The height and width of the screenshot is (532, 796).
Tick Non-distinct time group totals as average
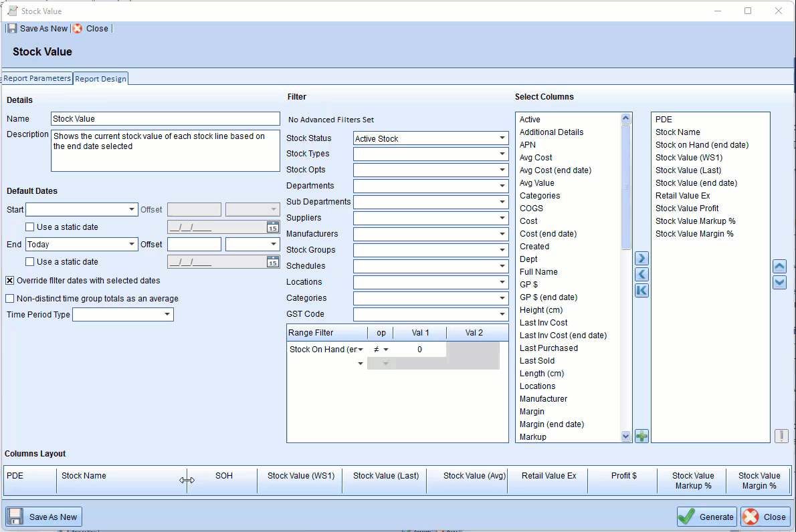click(10, 299)
